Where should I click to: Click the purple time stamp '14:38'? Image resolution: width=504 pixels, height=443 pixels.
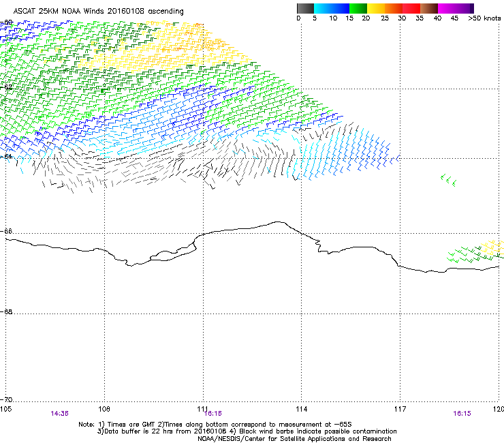point(59,414)
